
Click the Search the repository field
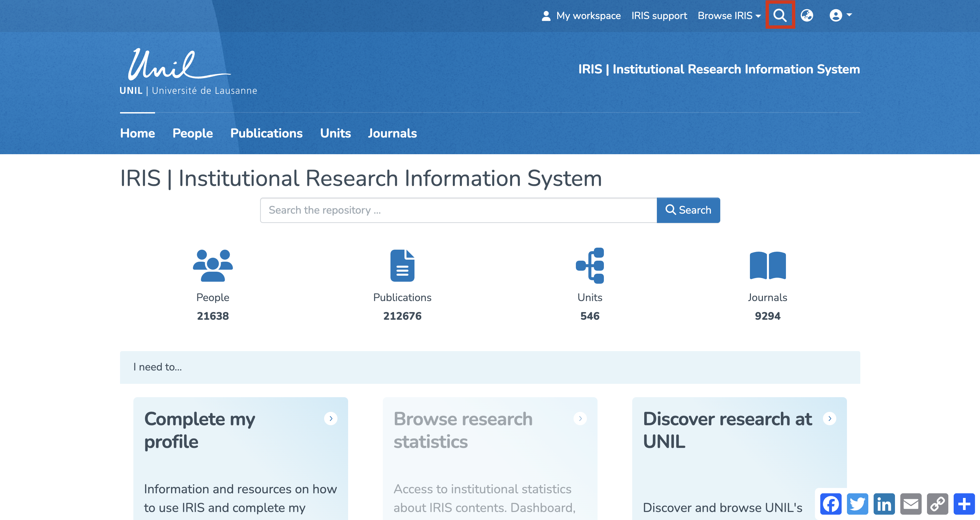pyautogui.click(x=458, y=210)
